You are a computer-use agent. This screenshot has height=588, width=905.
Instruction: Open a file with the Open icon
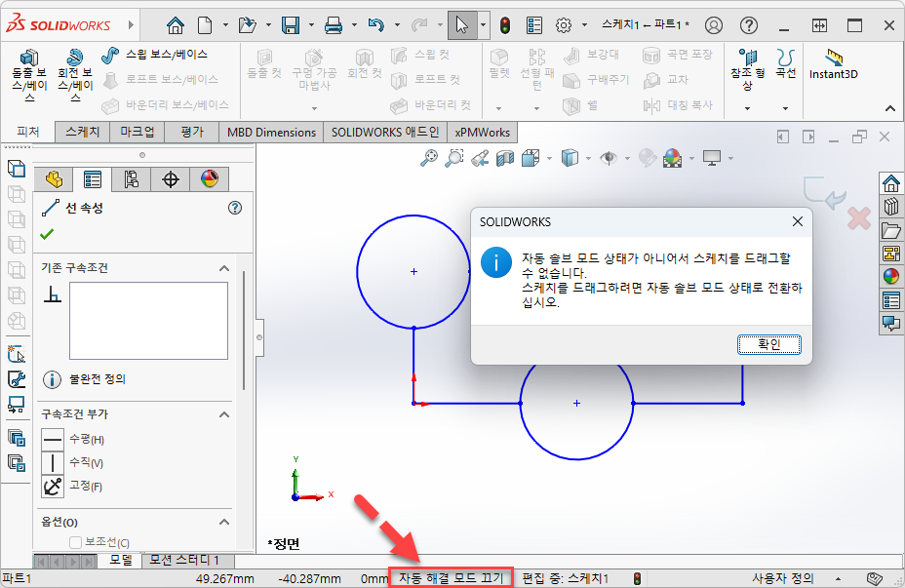[247, 25]
